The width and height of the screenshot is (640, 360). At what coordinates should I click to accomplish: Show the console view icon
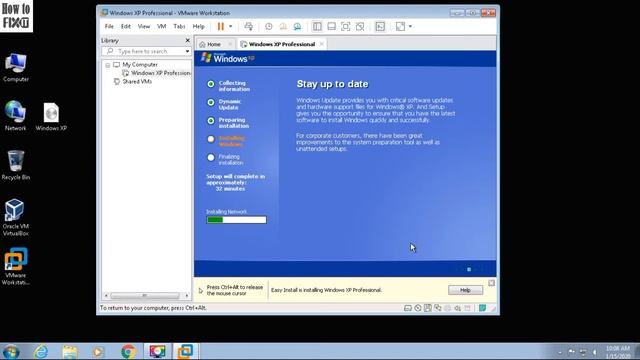(x=380, y=27)
